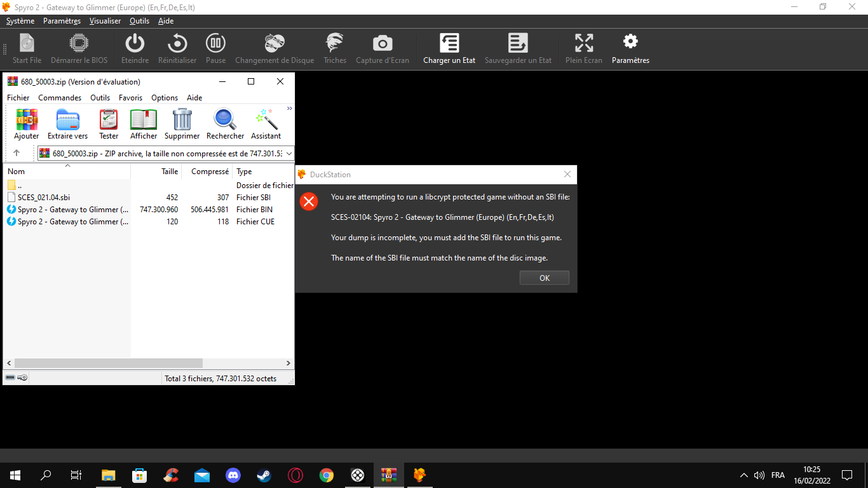Open Opera browser from taskbar

(295, 475)
